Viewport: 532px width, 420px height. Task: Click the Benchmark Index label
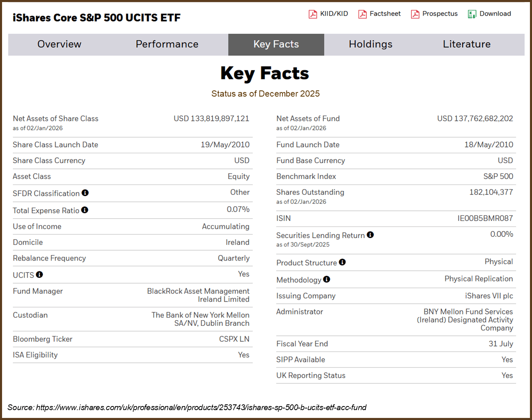click(x=306, y=176)
